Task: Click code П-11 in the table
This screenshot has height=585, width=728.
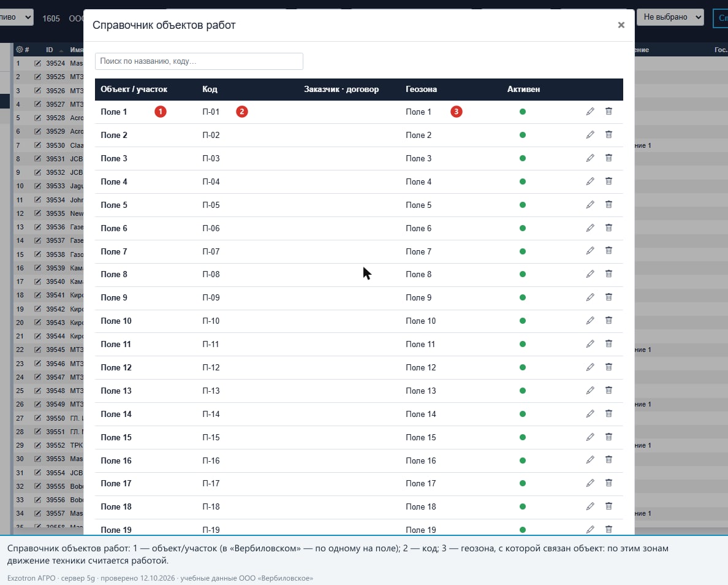Action: point(211,344)
